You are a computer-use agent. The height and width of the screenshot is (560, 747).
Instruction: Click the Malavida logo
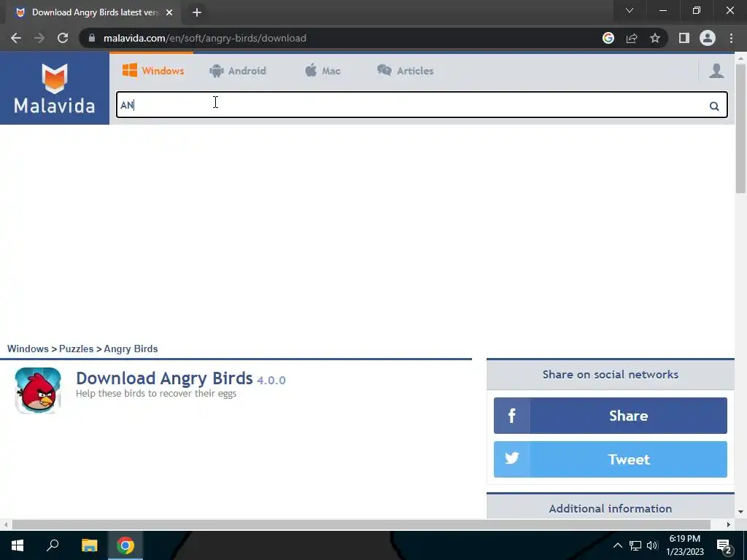(54, 88)
